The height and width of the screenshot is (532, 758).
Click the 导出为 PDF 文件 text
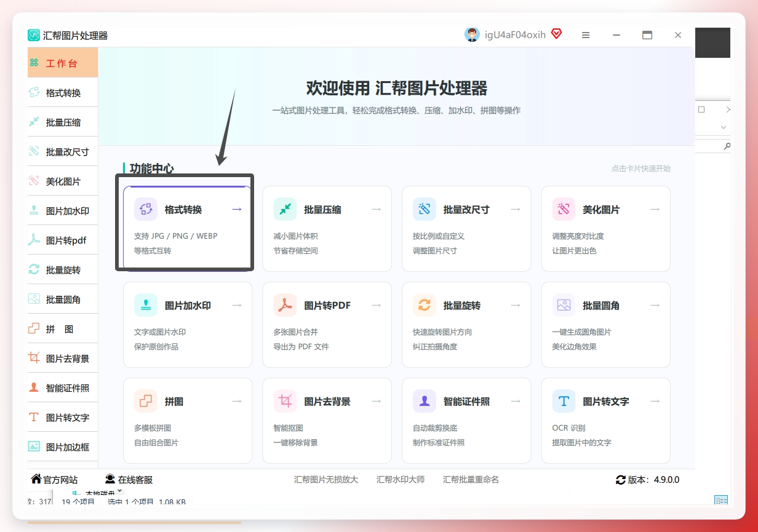pyautogui.click(x=301, y=347)
